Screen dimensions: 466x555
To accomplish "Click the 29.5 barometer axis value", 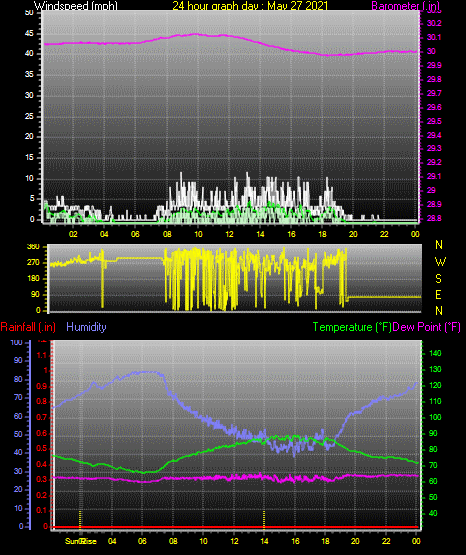I will (x=434, y=121).
